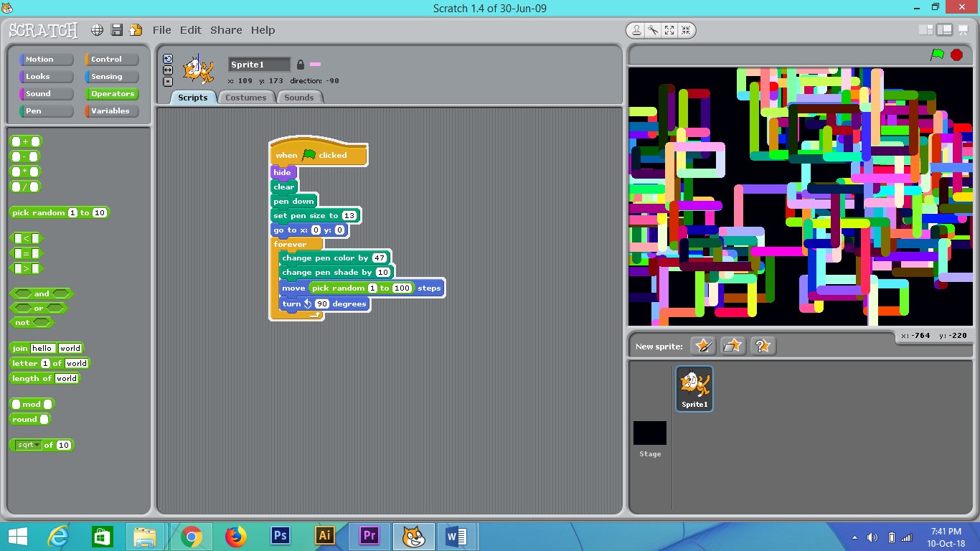Image resolution: width=980 pixels, height=551 pixels.
Task: Switch to the Costumes tab
Action: point(246,98)
